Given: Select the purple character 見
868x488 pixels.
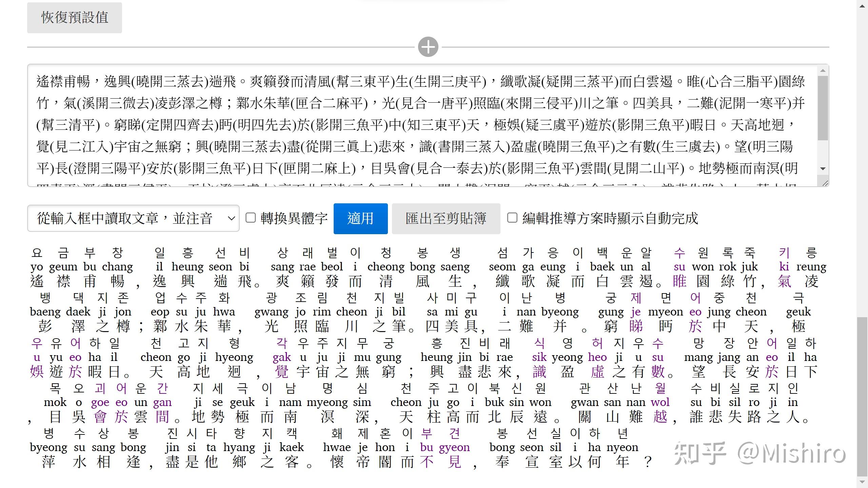Looking at the screenshot, I should click(454, 462).
